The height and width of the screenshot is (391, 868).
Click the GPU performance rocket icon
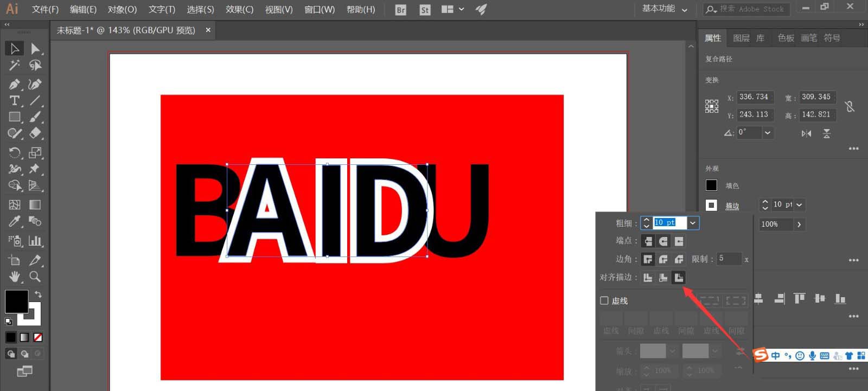click(481, 9)
